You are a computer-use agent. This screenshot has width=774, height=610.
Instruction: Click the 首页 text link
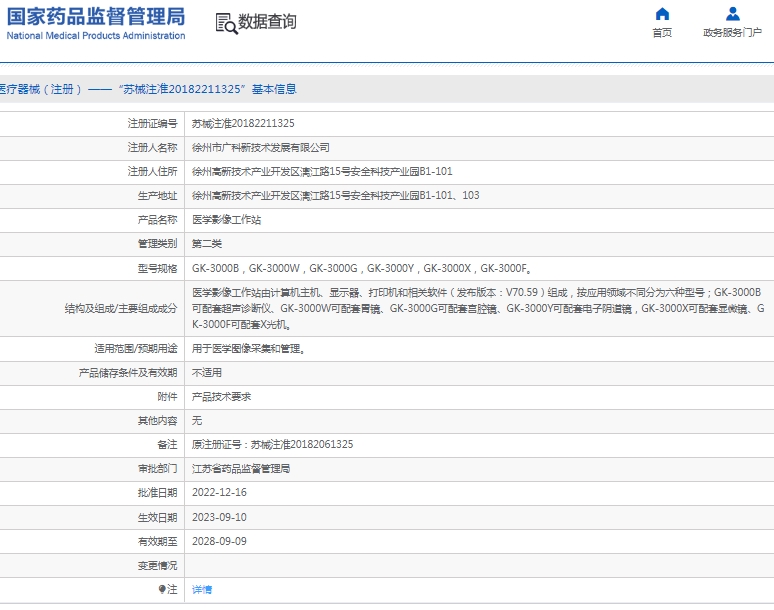coord(662,33)
